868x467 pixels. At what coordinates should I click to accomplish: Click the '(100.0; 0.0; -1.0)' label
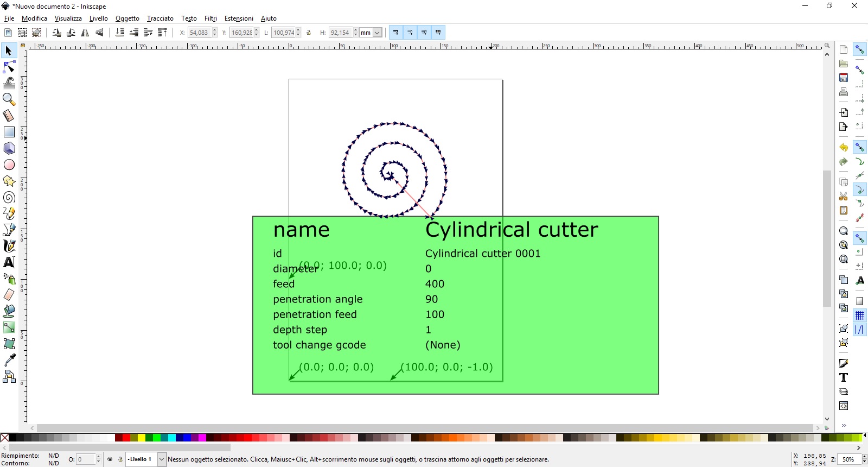coord(447,367)
